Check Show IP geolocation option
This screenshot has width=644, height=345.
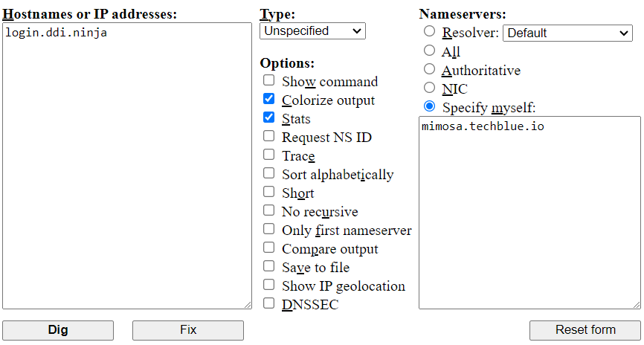(268, 285)
